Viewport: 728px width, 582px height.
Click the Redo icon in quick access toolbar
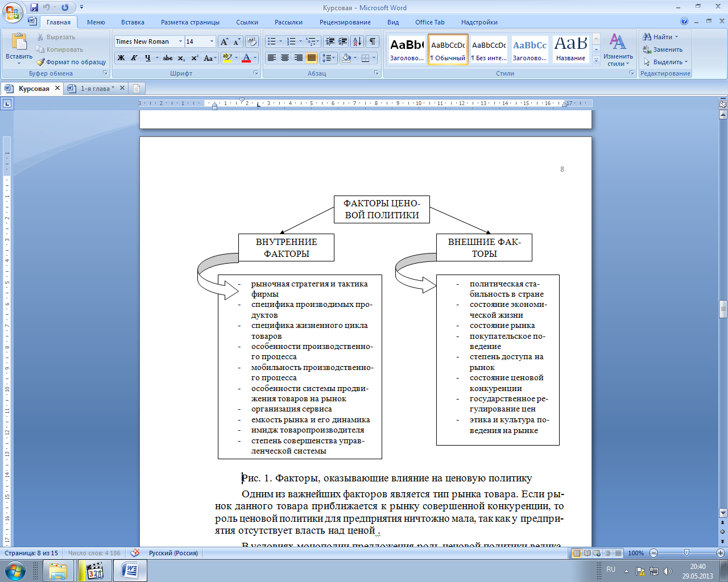click(x=65, y=7)
